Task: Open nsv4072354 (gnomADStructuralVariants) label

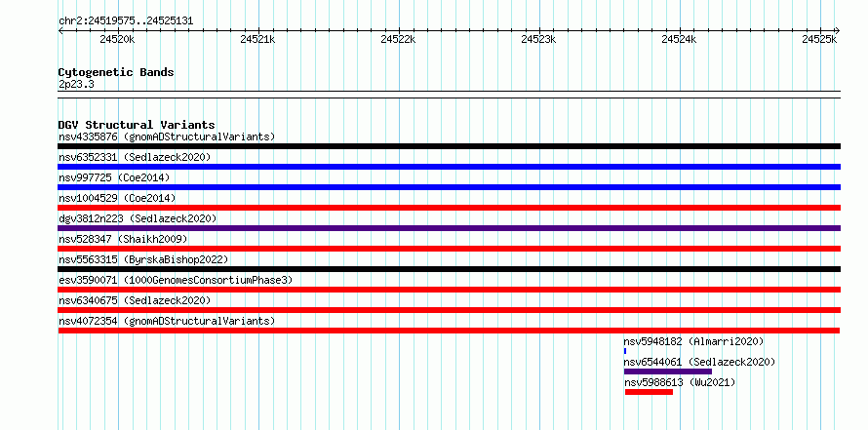Action: pyautogui.click(x=167, y=321)
